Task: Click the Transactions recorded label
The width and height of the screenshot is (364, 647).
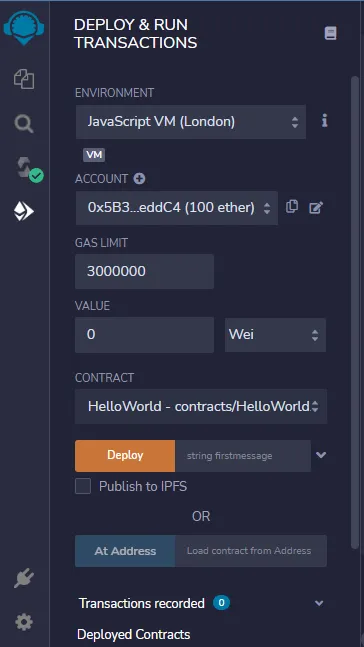Action: point(142,603)
